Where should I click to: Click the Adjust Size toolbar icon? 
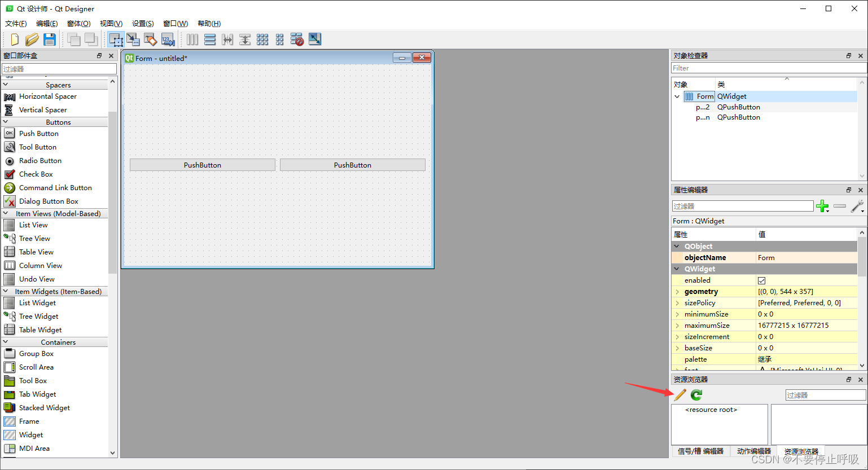[x=315, y=39]
